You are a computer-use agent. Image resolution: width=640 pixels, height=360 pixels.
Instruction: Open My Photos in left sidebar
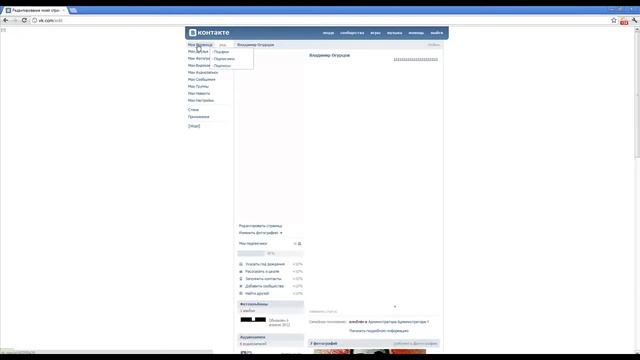point(199,59)
